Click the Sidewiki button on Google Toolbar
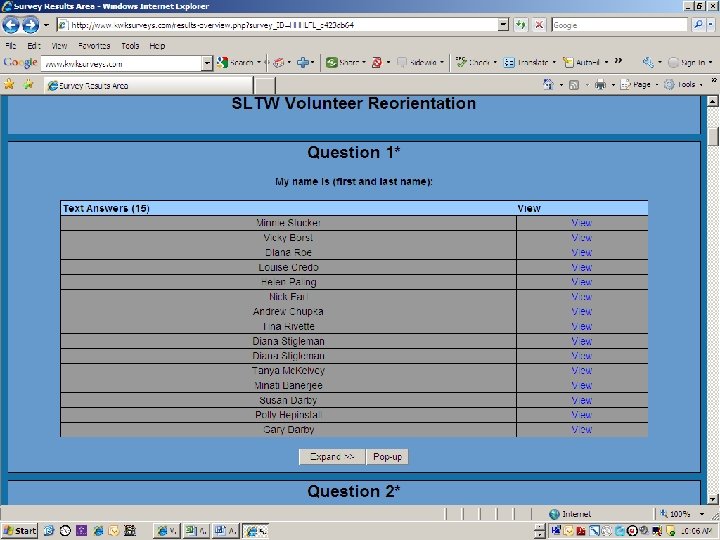The image size is (720, 540). tap(417, 62)
